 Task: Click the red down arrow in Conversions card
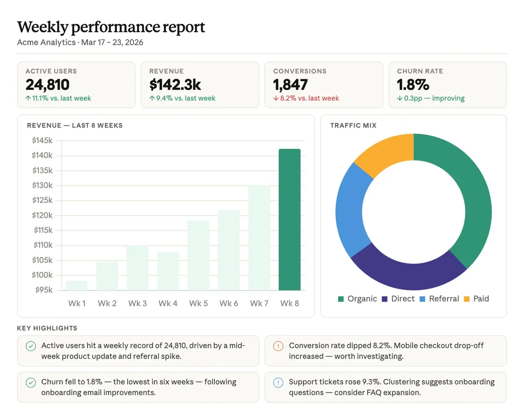pos(276,98)
